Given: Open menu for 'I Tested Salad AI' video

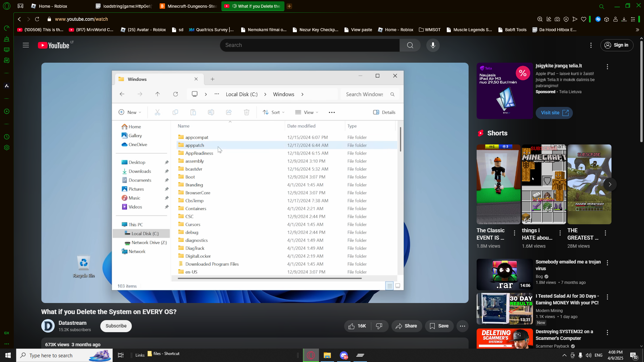Looking at the screenshot, I should [607, 297].
